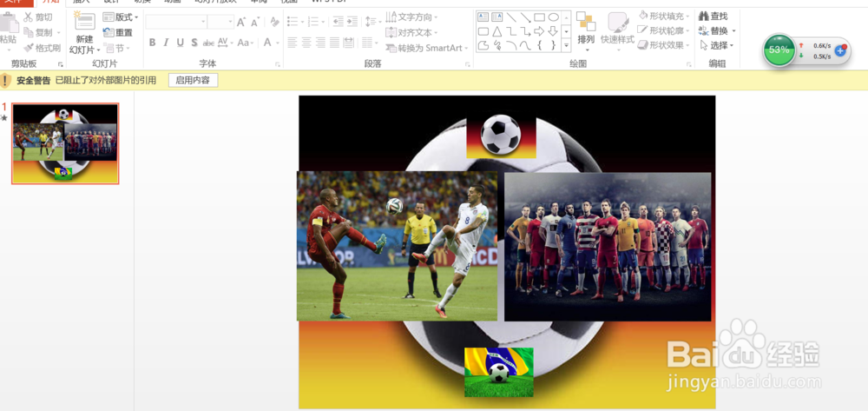Pick the arc shape
The width and height of the screenshot is (868, 411).
pyautogui.click(x=511, y=45)
